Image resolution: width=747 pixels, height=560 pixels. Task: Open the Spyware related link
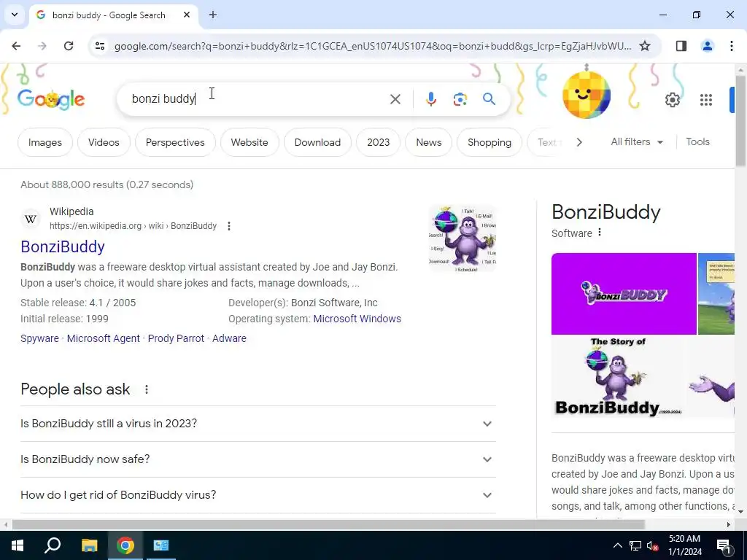tap(39, 338)
